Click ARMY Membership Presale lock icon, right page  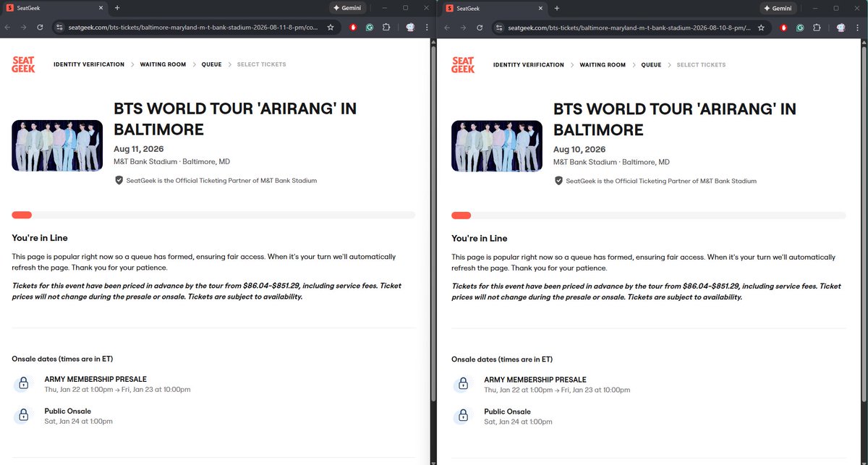[463, 384]
